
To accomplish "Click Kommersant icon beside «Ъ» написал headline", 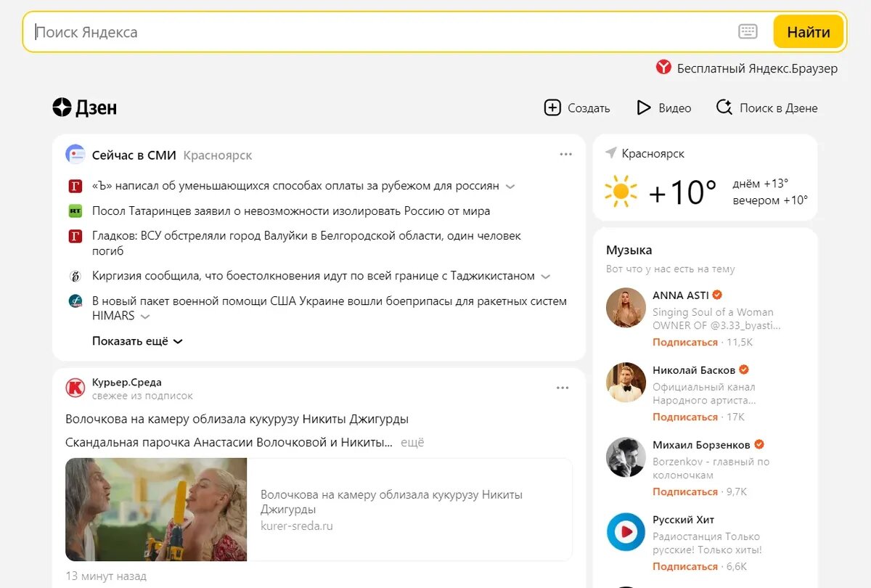I will 75,186.
